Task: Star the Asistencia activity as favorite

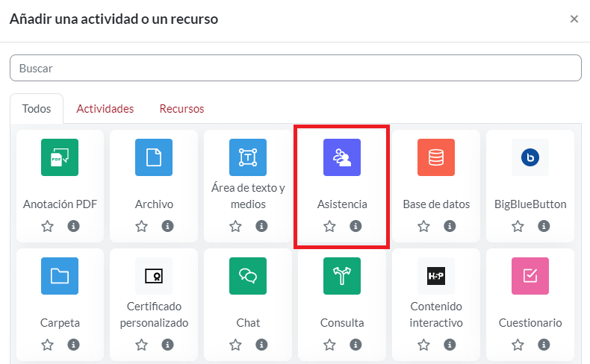Action: [x=329, y=226]
